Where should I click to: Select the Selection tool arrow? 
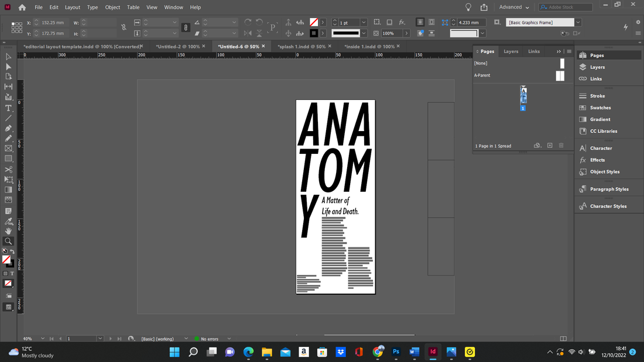click(x=8, y=57)
